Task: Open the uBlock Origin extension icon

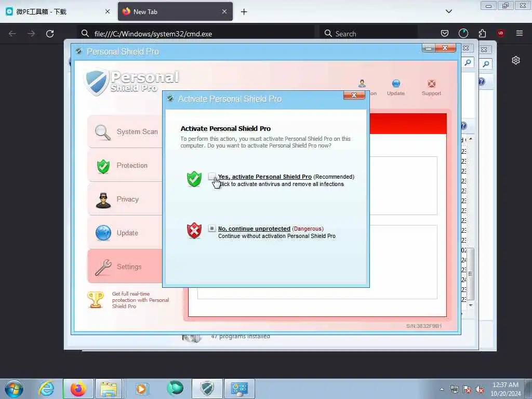Action: point(501,33)
